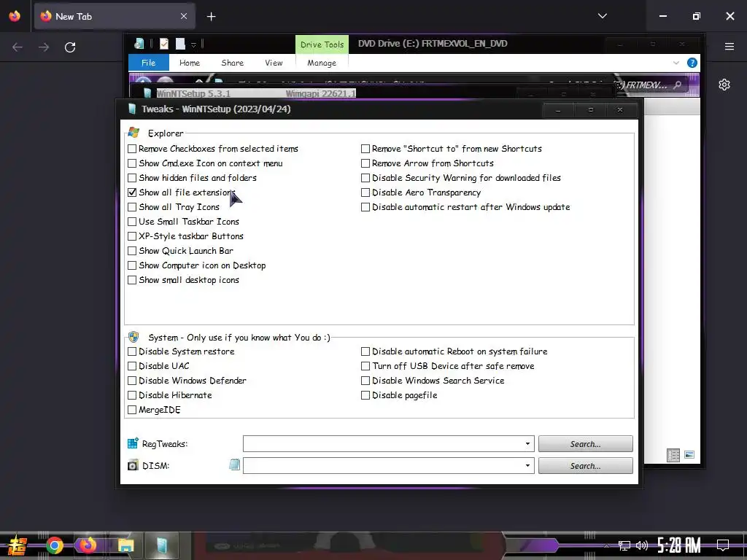
Task: Expand the RegTweaks dropdown arrow
Action: 527,444
